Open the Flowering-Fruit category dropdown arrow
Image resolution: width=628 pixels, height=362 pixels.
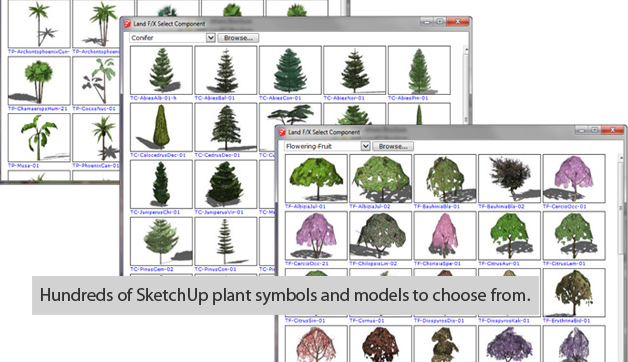(365, 146)
